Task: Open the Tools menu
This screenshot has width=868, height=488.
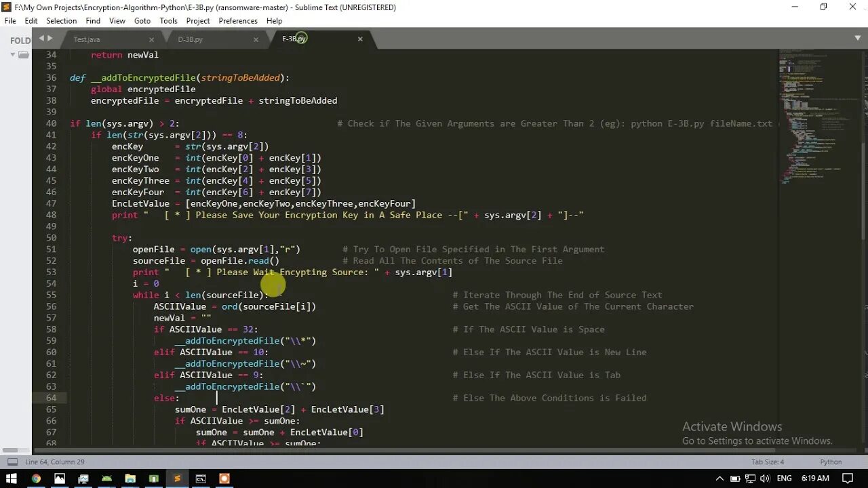Action: [169, 21]
